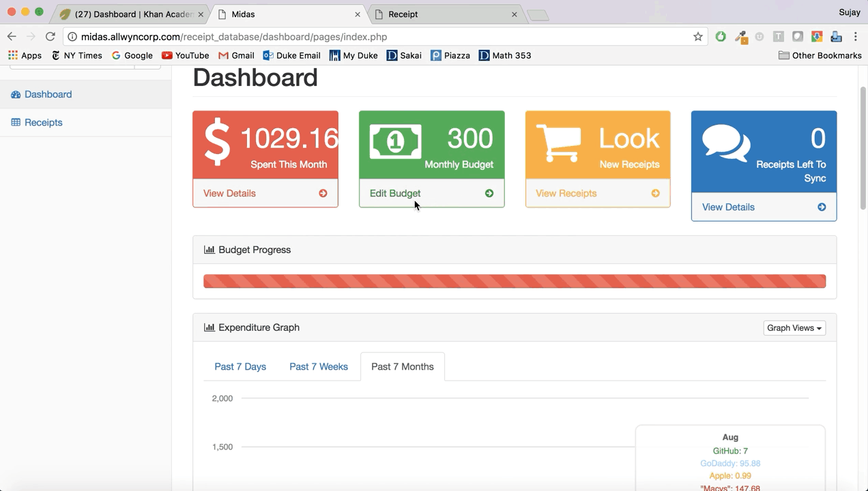Click arrow icon on Receipts Left To Sync card

pyautogui.click(x=822, y=207)
